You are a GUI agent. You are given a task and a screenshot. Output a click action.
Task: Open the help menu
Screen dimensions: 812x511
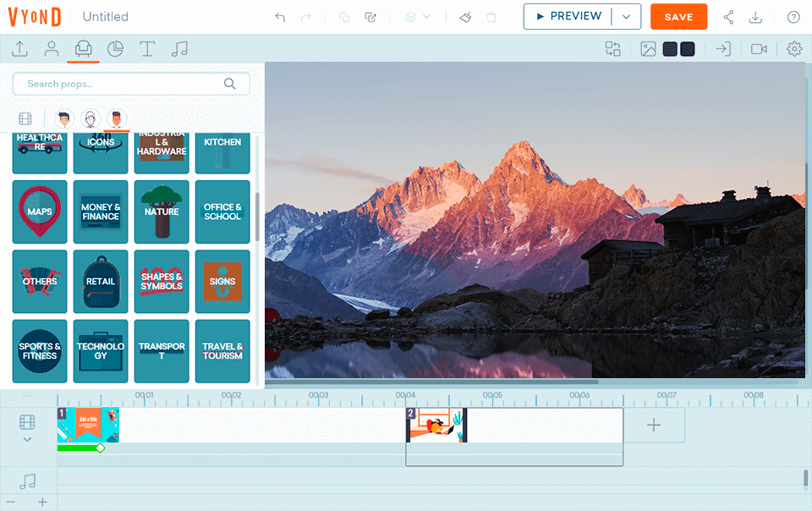point(793,17)
